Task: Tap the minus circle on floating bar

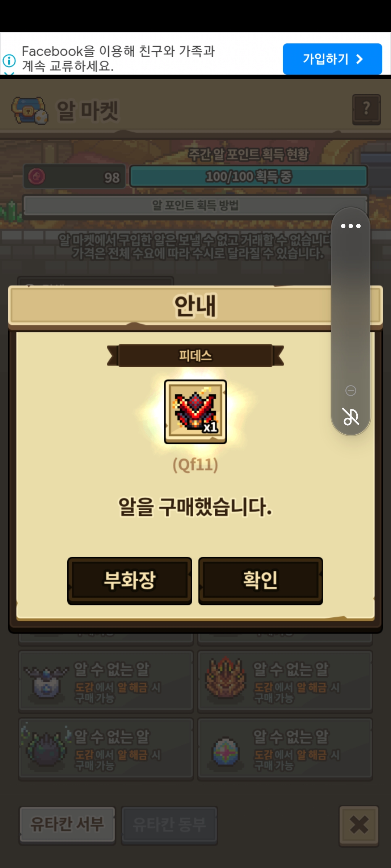Action: pyautogui.click(x=351, y=391)
